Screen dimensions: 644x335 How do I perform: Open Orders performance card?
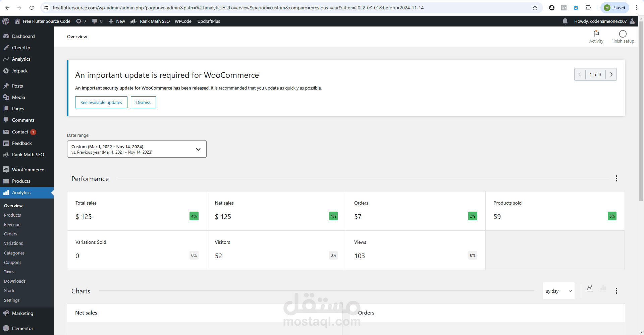click(416, 211)
